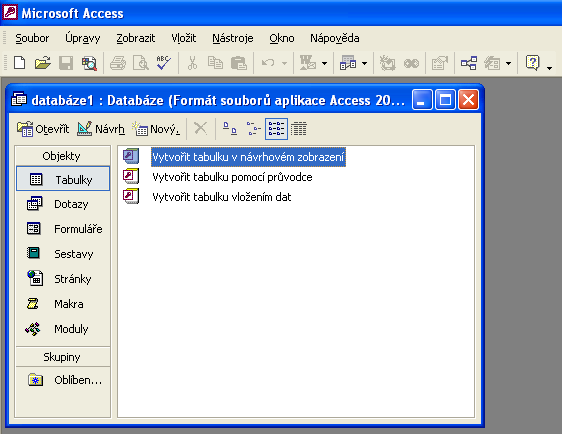
Task: Click the icon beside Vytvořit tabulku vložením dat
Action: [131, 196]
